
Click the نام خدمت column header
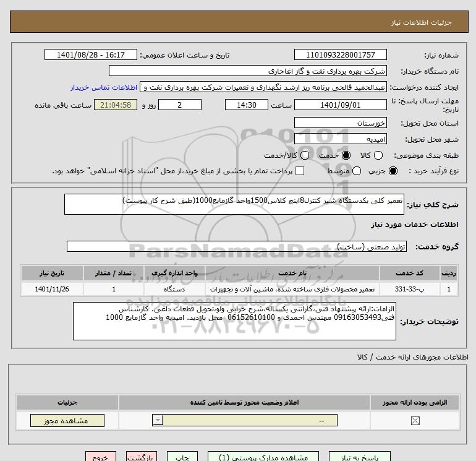(292, 273)
